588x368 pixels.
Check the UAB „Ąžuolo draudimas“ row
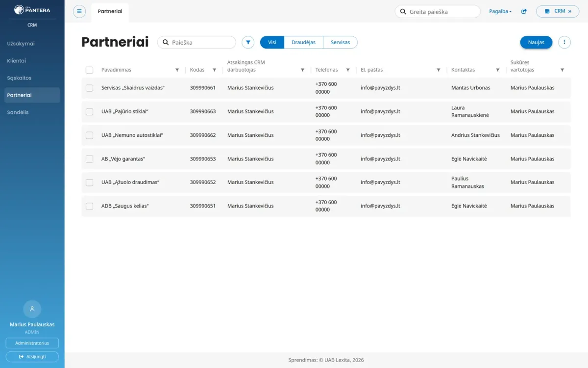[89, 183]
